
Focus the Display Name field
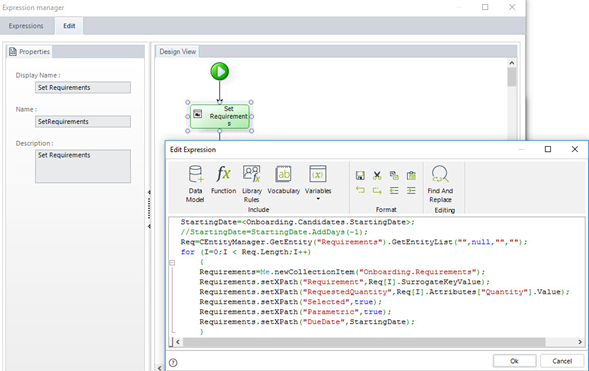[x=83, y=87]
